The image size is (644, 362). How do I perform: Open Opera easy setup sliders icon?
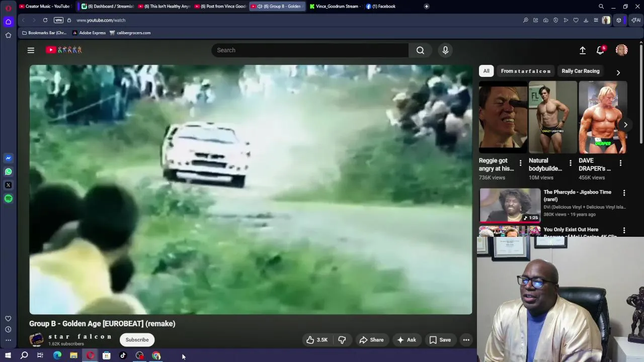point(596,20)
